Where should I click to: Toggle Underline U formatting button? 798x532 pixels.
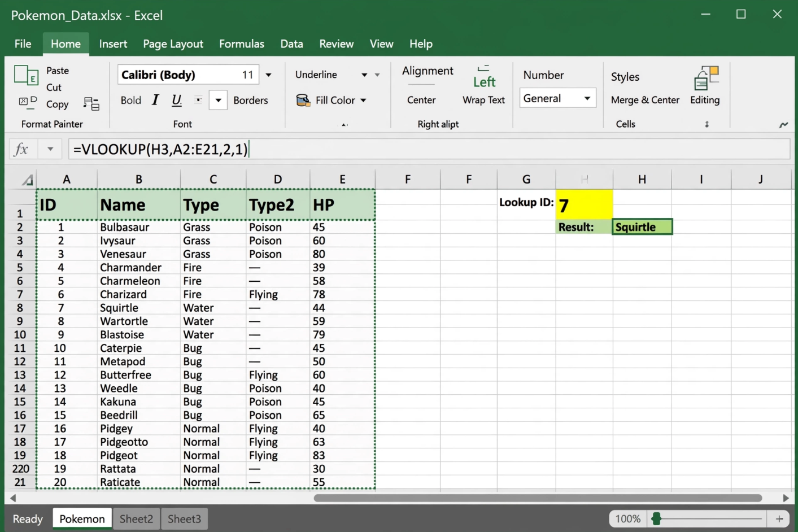coord(177,100)
